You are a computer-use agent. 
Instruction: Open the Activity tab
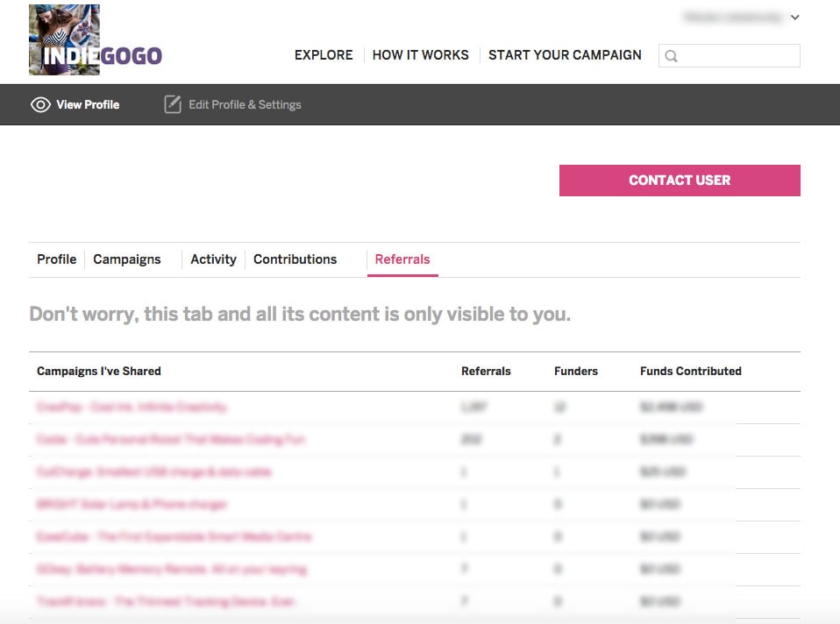tap(213, 259)
